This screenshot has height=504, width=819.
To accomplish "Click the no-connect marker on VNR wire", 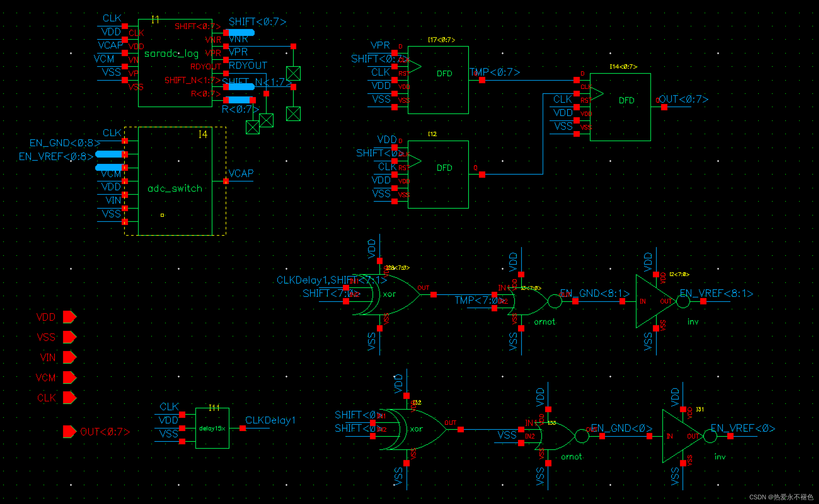I will click(x=293, y=73).
